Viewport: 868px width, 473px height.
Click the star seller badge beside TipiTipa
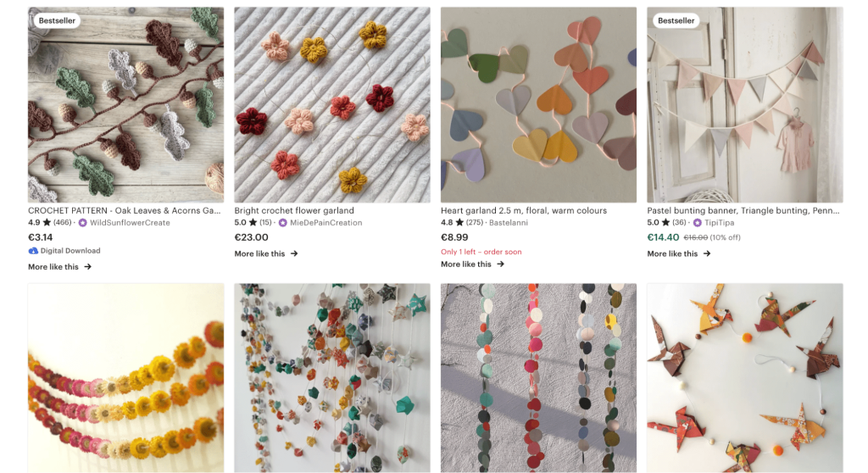pos(698,223)
